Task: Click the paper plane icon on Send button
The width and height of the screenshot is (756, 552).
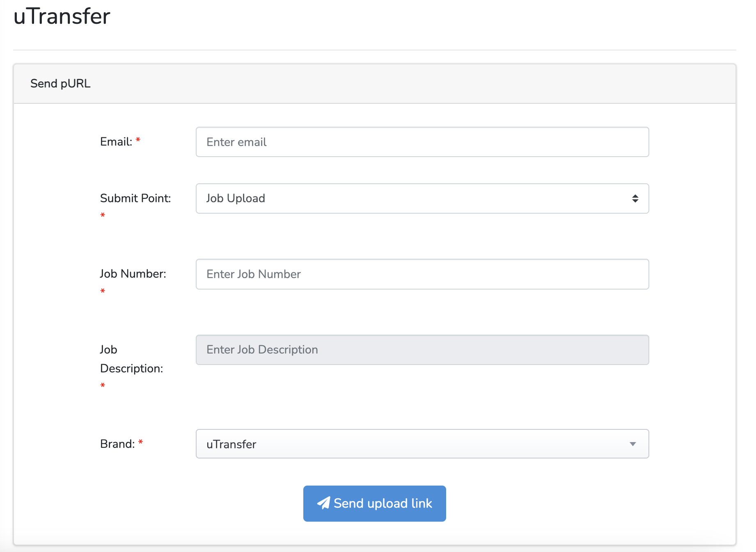Action: tap(323, 503)
